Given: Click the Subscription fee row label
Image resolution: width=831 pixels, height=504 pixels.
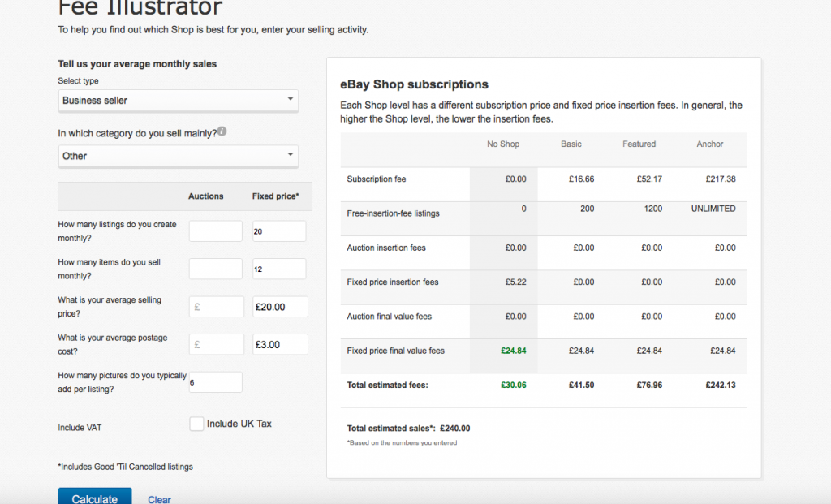Looking at the screenshot, I should 377,179.
